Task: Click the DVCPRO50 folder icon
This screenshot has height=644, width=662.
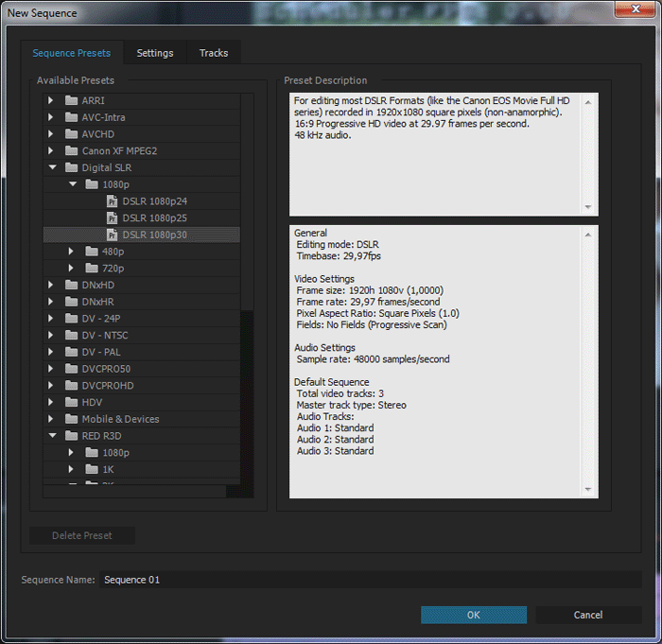Action: pos(71,369)
